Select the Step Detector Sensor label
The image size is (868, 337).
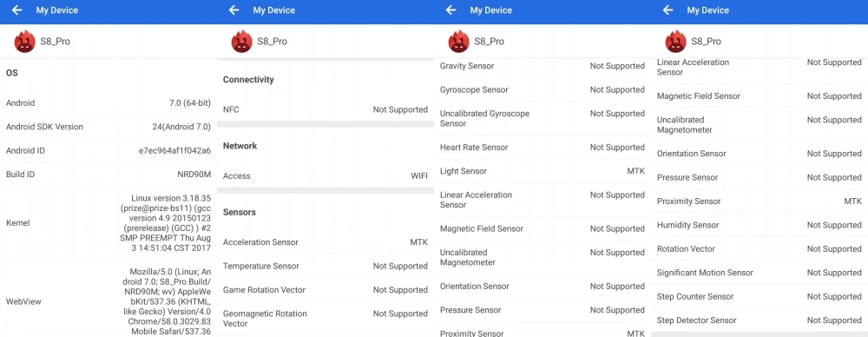coord(696,320)
